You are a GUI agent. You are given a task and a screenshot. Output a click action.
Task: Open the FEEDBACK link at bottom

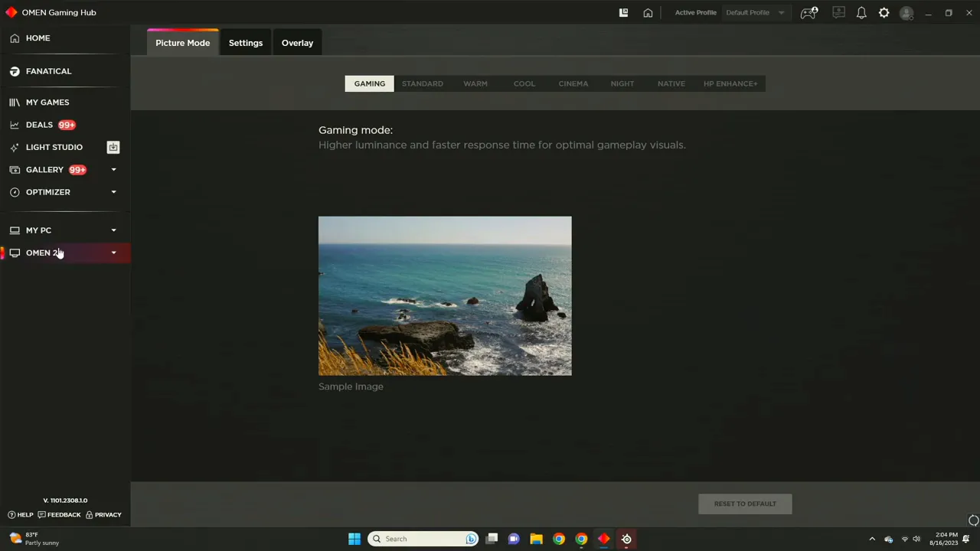pos(64,514)
